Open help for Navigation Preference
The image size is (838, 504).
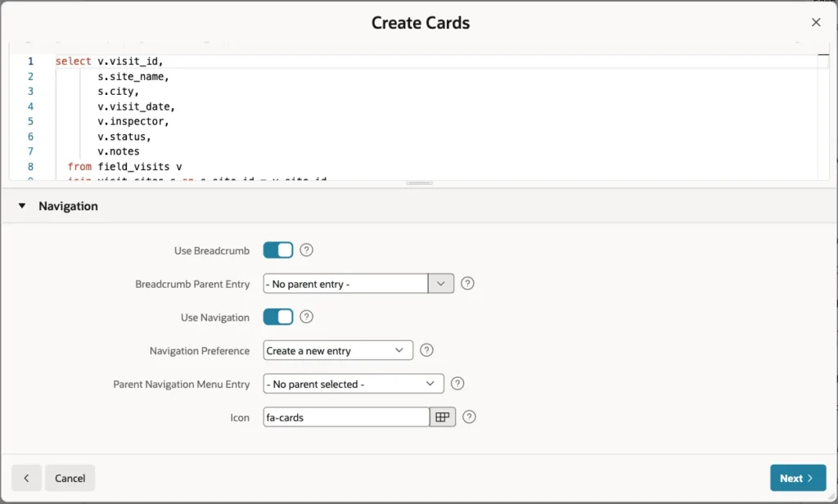[426, 350]
